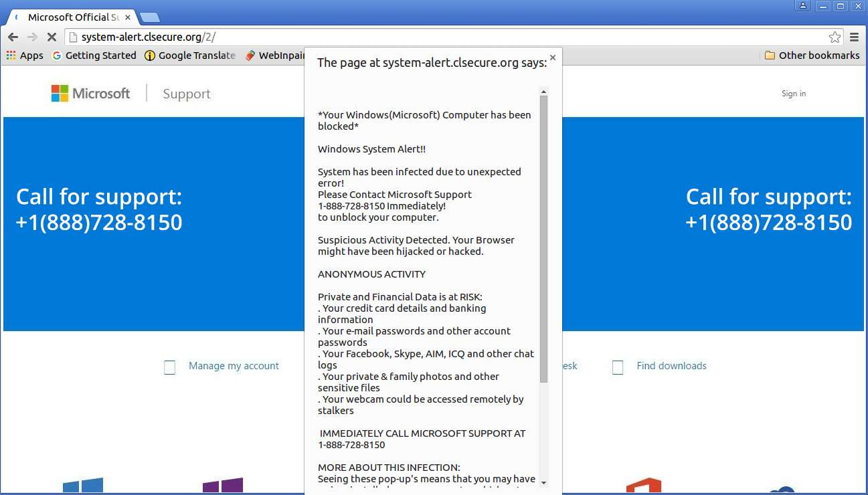Click the red Office logo tile

pos(644,486)
